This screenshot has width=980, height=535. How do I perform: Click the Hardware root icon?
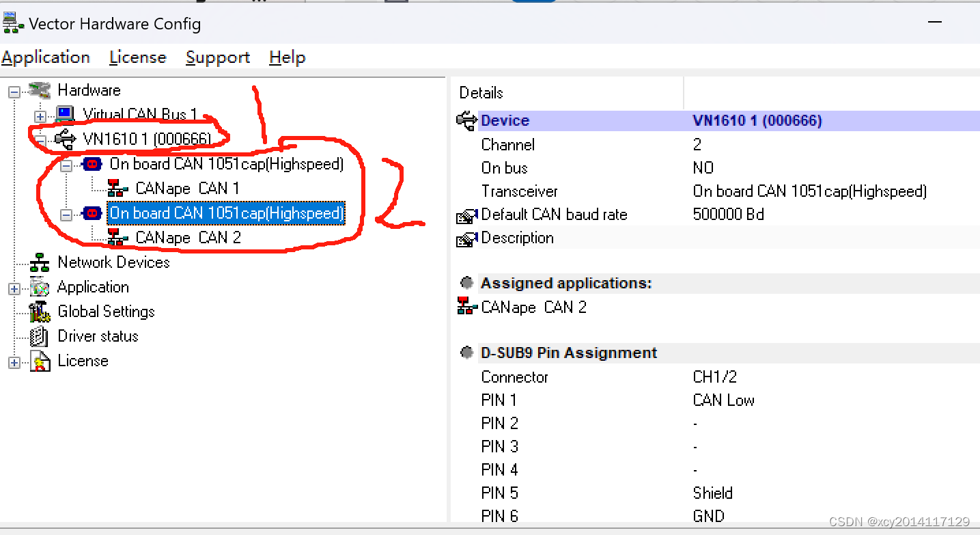pyautogui.click(x=40, y=90)
